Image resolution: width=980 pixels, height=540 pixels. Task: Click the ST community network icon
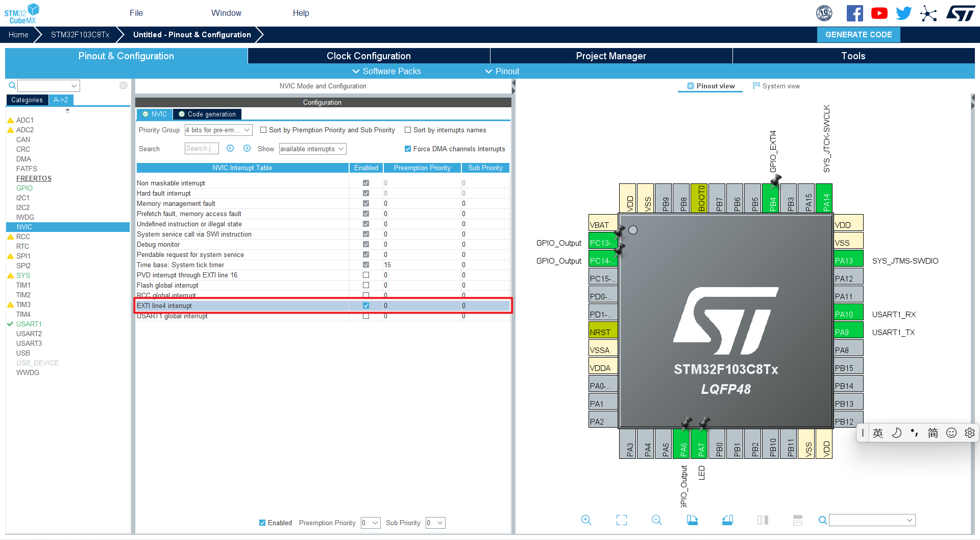[928, 13]
